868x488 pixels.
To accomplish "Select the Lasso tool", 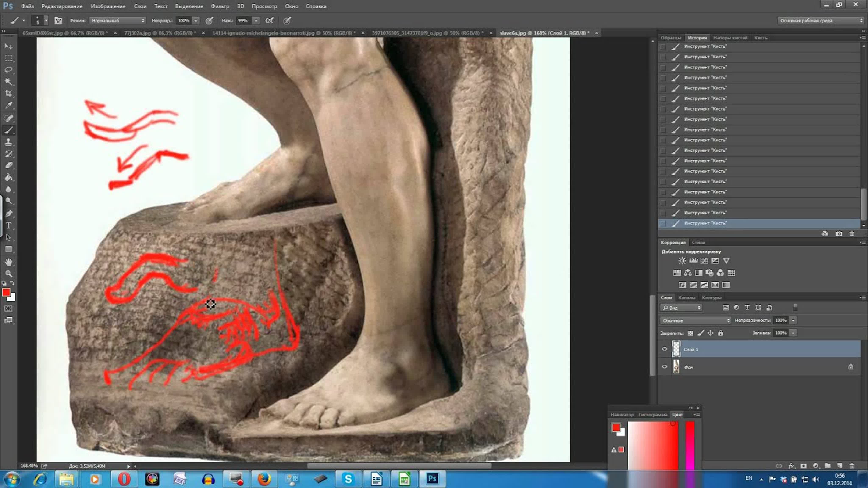I will click(8, 70).
